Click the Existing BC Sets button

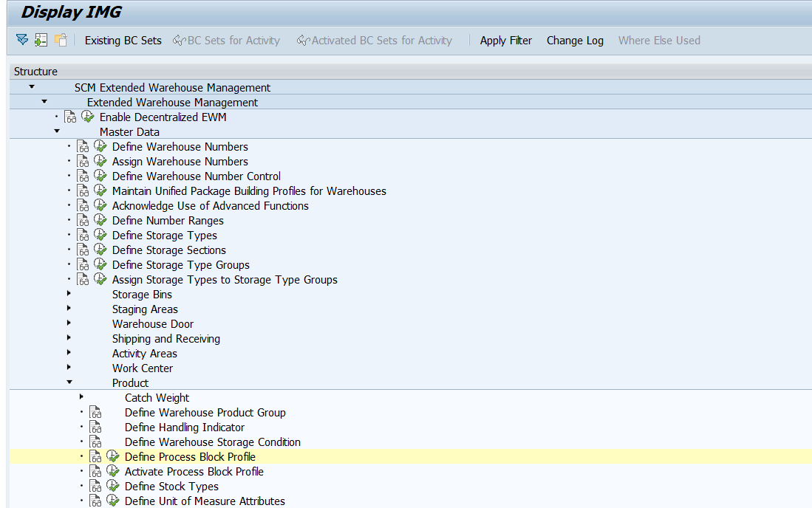123,41
